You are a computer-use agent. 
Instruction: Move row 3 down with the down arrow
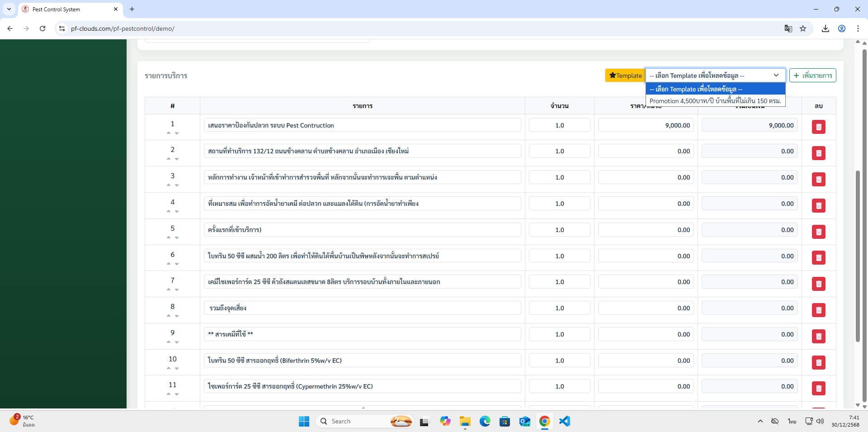coord(177,185)
